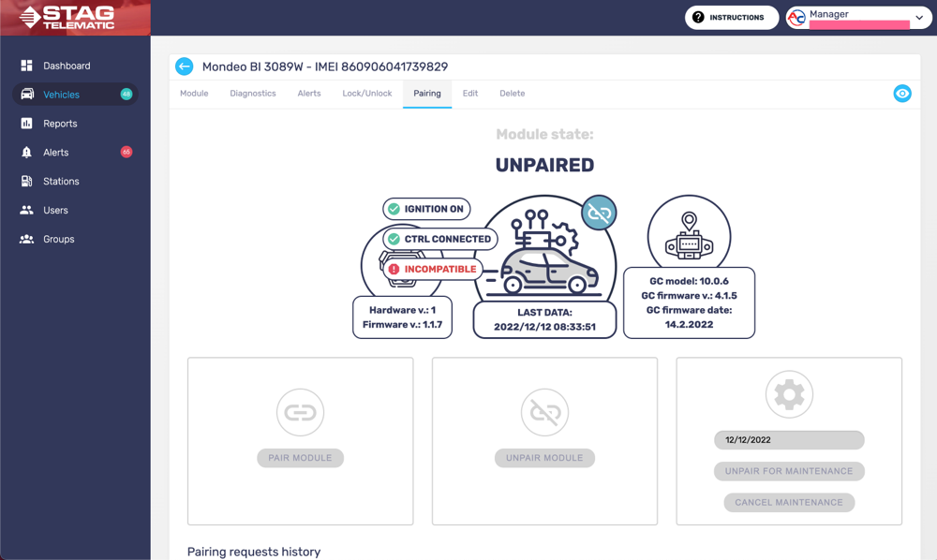Click the GPS module device icon
937x560 pixels.
coord(689,238)
